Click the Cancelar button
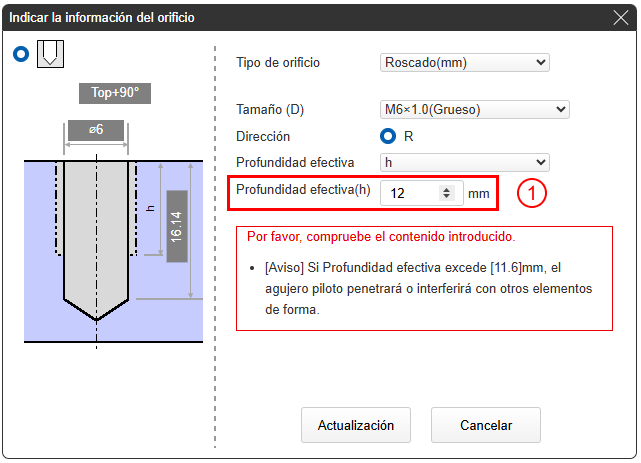Screen dimensions: 641x463 (x=486, y=425)
